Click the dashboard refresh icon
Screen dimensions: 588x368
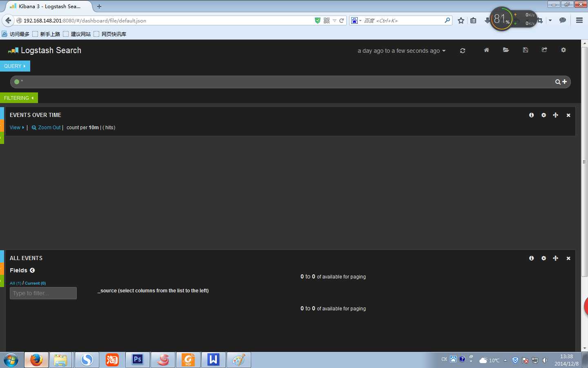pyautogui.click(x=463, y=51)
